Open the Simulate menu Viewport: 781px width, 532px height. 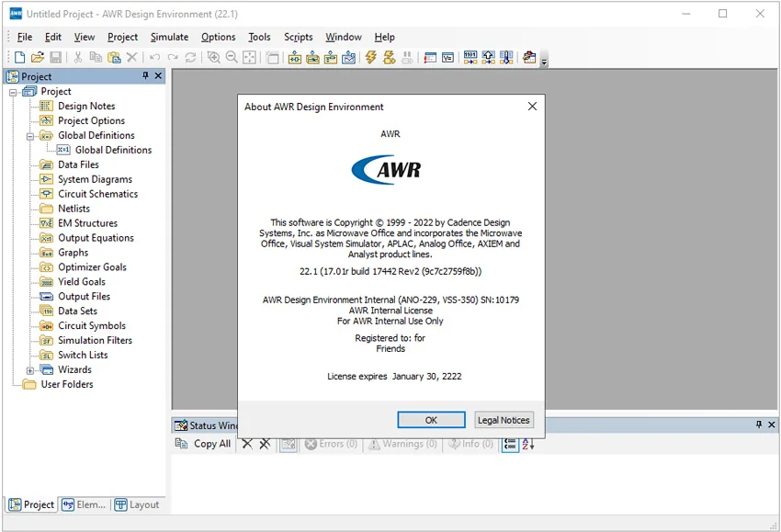169,37
